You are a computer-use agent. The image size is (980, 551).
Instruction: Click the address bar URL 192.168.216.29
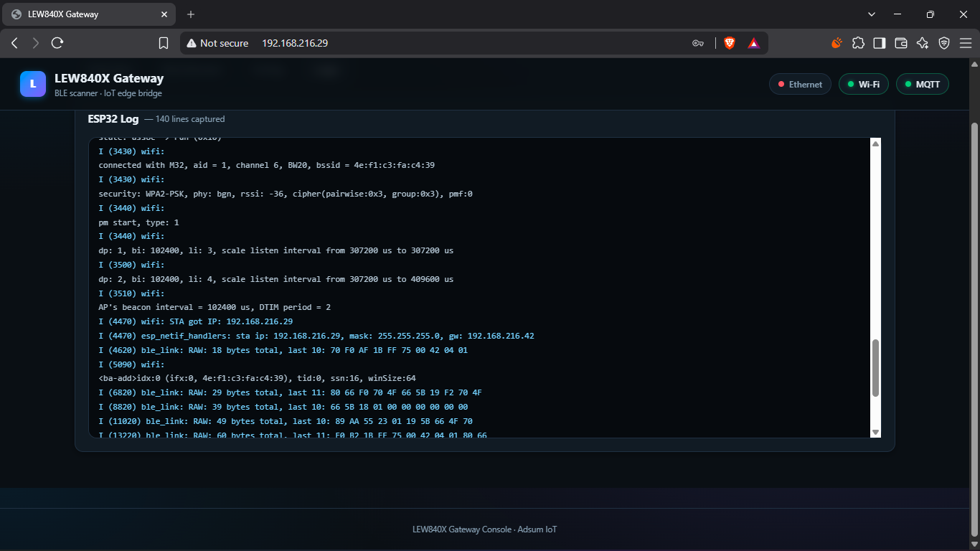[295, 43]
